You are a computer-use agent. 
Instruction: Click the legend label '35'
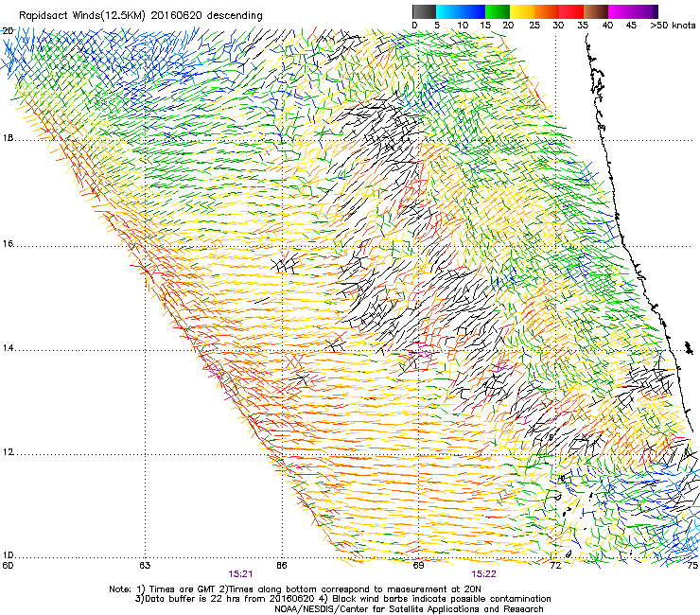(583, 25)
